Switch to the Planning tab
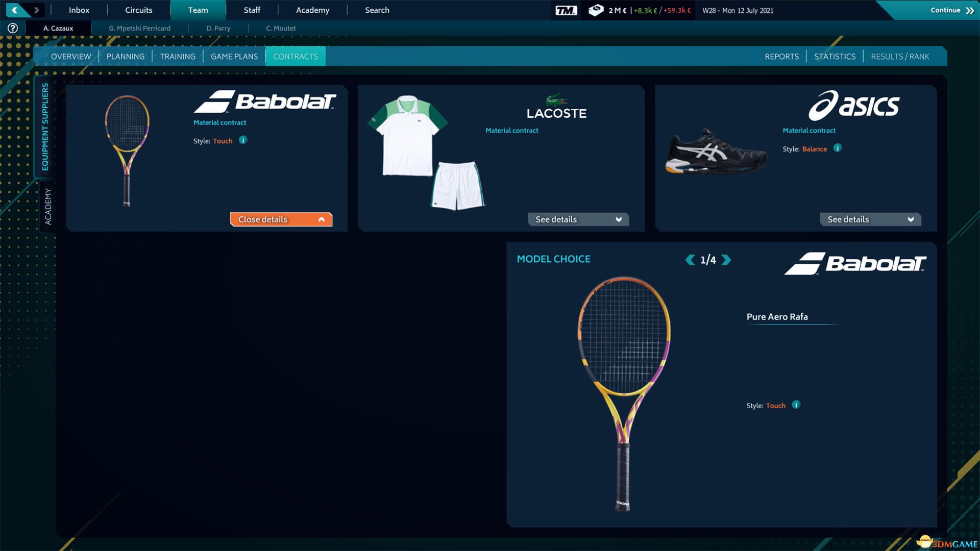 coord(126,56)
